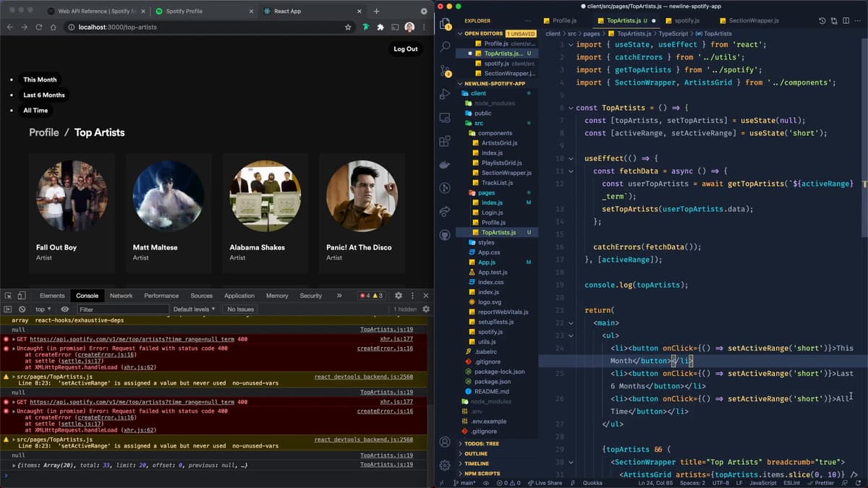Open ArtistsGrid.js in file tree
This screenshot has height=488, width=868.
coord(499,143)
